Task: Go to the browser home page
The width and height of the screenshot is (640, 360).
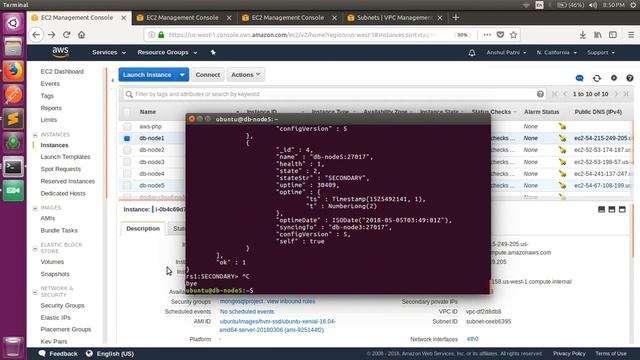Action: (82, 35)
